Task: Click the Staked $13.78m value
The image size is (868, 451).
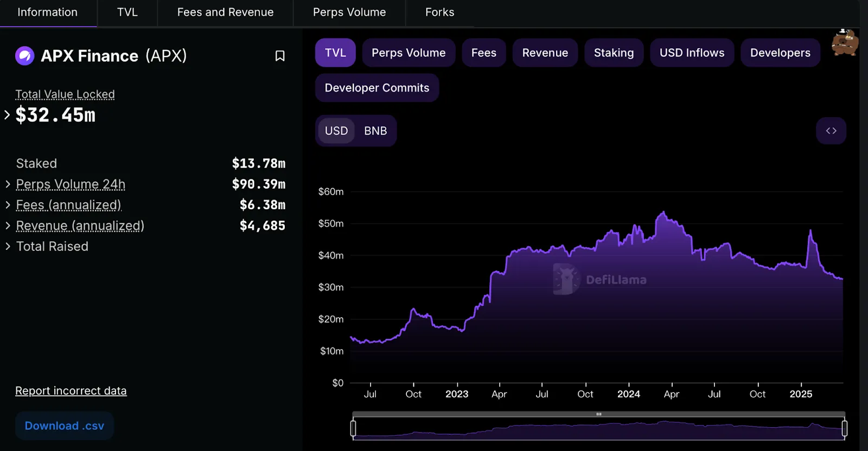Action: (259, 164)
